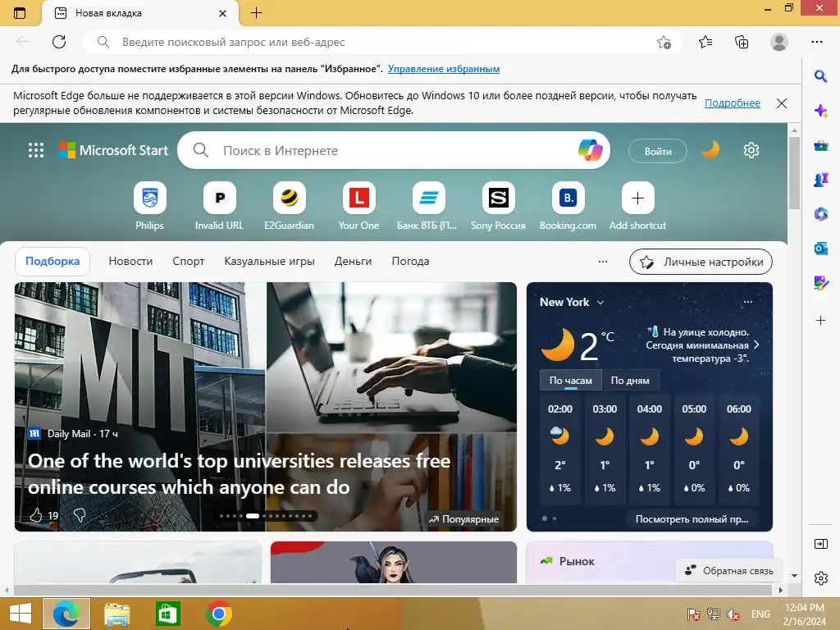Viewport: 840px width, 630px height.
Task: Click the Поиск в Интернете search box
Action: 394,151
